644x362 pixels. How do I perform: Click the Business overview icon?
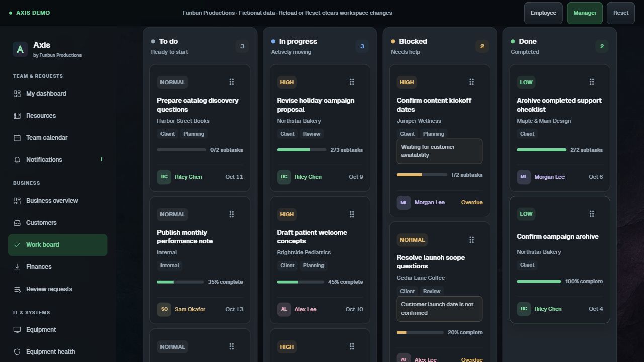pos(17,201)
